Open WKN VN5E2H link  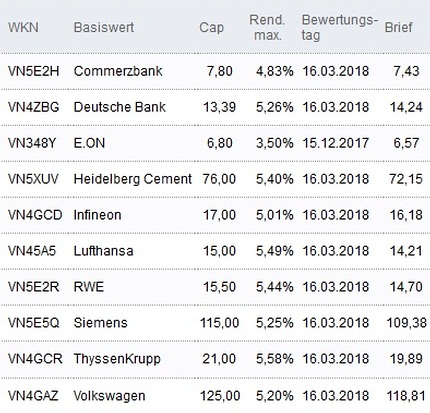click(x=34, y=71)
